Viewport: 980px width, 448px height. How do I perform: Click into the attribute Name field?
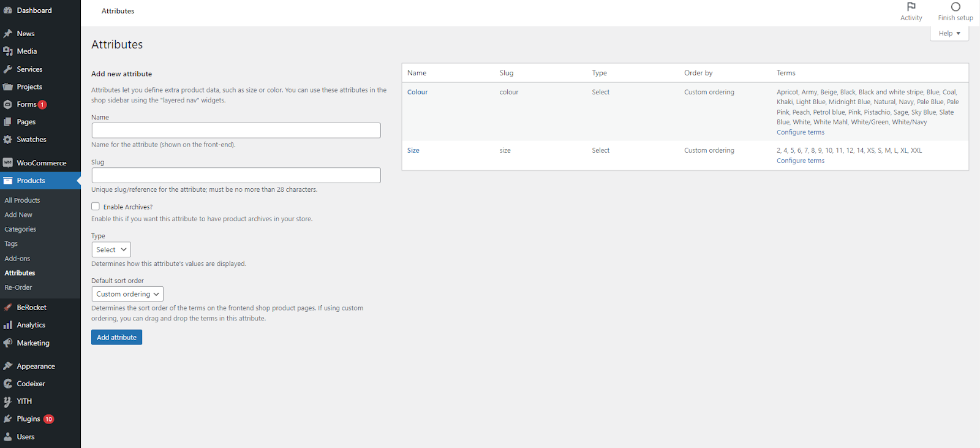pyautogui.click(x=236, y=131)
